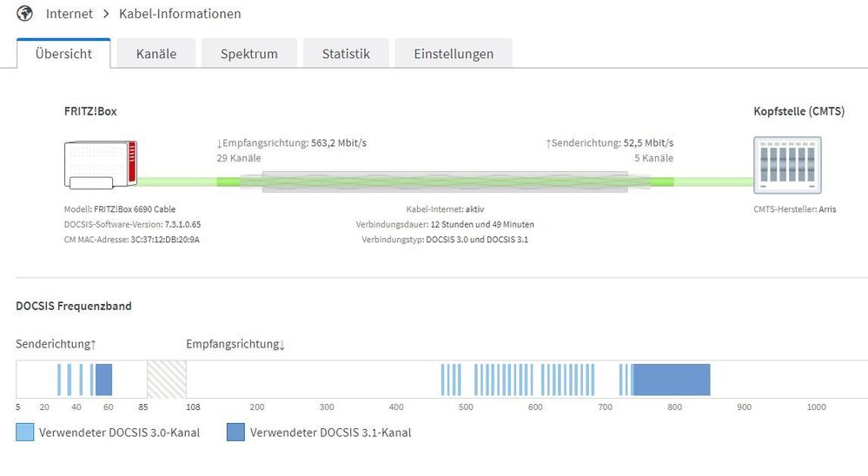Screen dimensions: 868x476
Task: Click the Kabel-Informationen breadcrumb
Action: click(x=180, y=14)
